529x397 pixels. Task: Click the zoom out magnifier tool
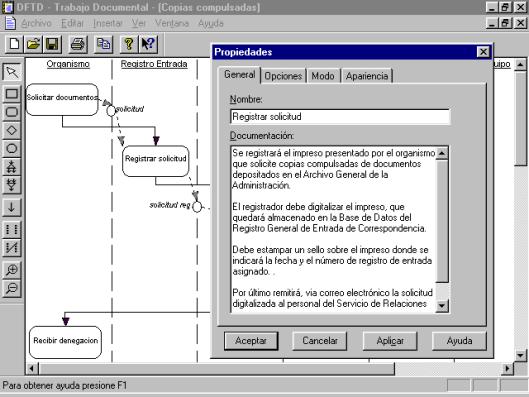pyautogui.click(x=12, y=288)
